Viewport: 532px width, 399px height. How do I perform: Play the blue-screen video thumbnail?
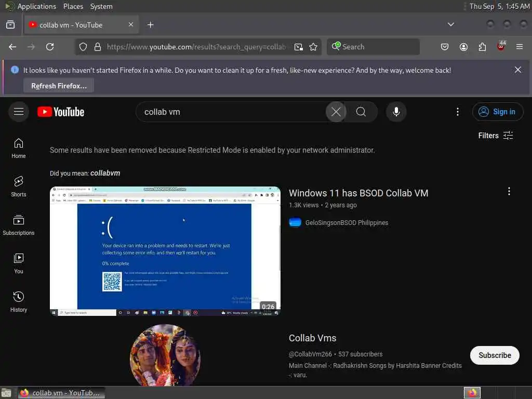[x=165, y=251]
